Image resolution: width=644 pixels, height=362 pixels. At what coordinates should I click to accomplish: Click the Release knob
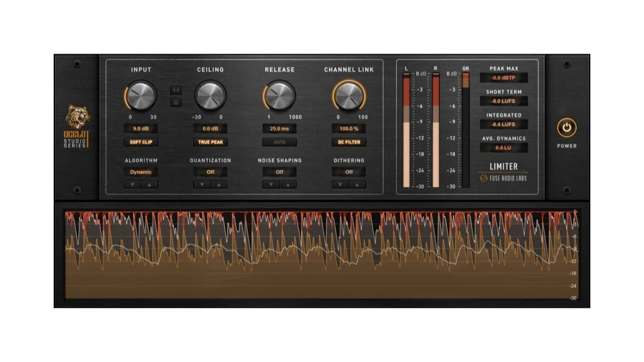point(280,95)
